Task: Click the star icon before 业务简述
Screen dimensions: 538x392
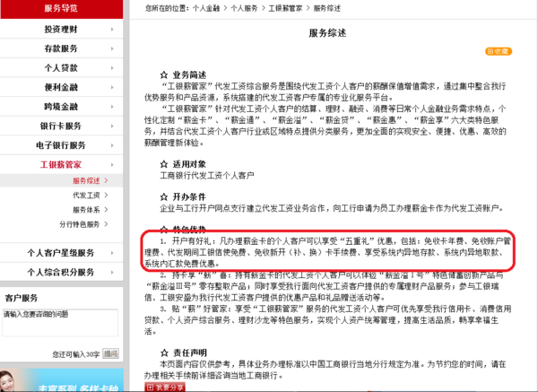Action: tap(164, 74)
